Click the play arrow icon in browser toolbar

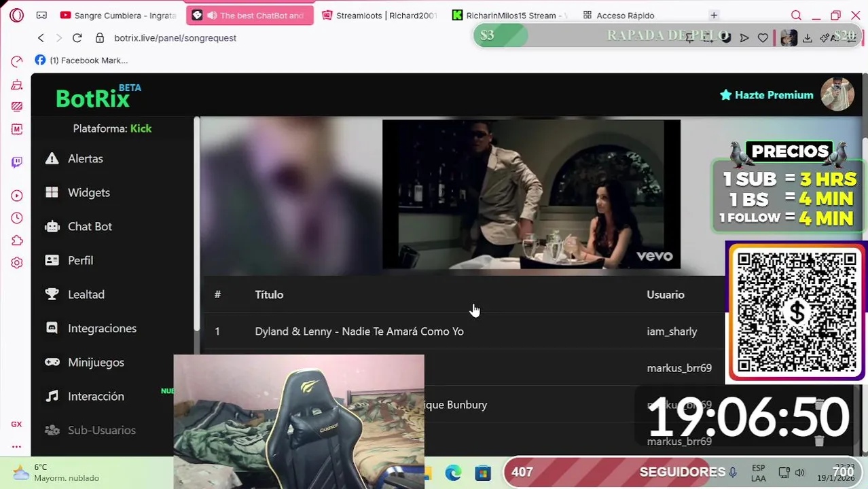point(744,38)
